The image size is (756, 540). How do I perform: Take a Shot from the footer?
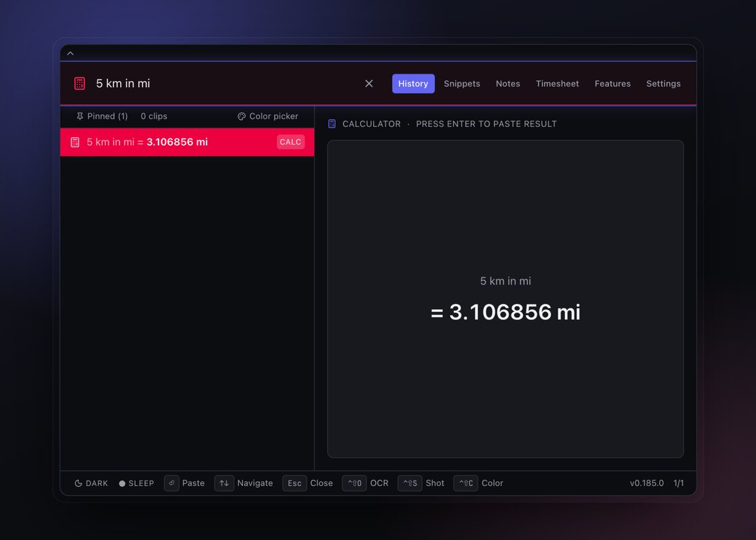tap(435, 483)
